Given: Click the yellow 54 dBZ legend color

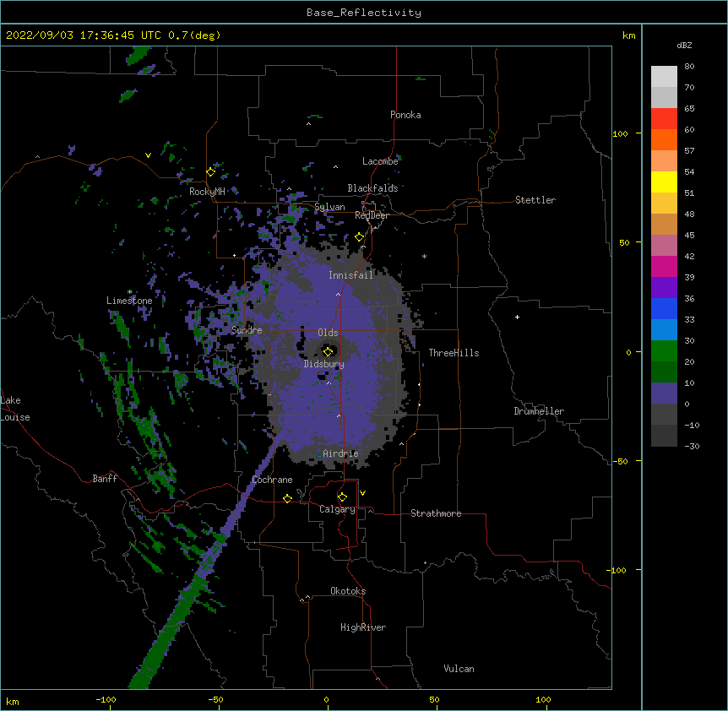Looking at the screenshot, I should coord(664,182).
